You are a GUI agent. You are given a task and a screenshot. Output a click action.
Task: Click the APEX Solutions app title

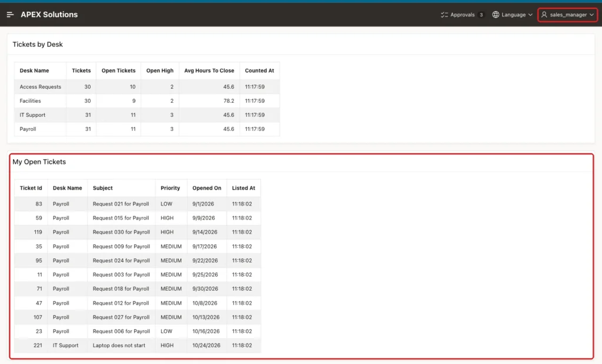point(49,15)
